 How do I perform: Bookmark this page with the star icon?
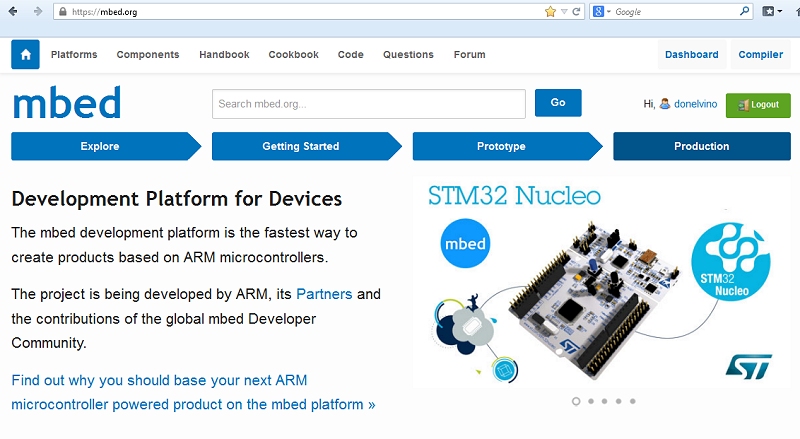(x=550, y=12)
